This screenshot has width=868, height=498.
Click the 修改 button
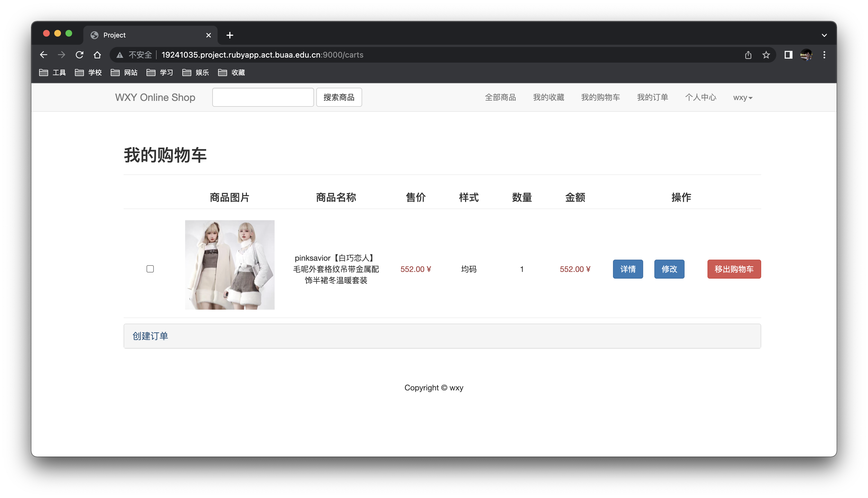[x=669, y=269]
